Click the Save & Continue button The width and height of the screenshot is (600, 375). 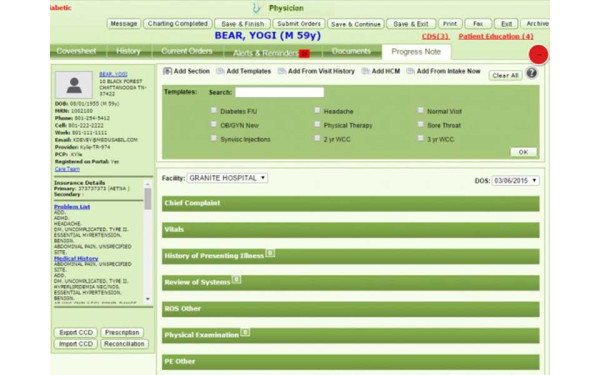pos(356,24)
